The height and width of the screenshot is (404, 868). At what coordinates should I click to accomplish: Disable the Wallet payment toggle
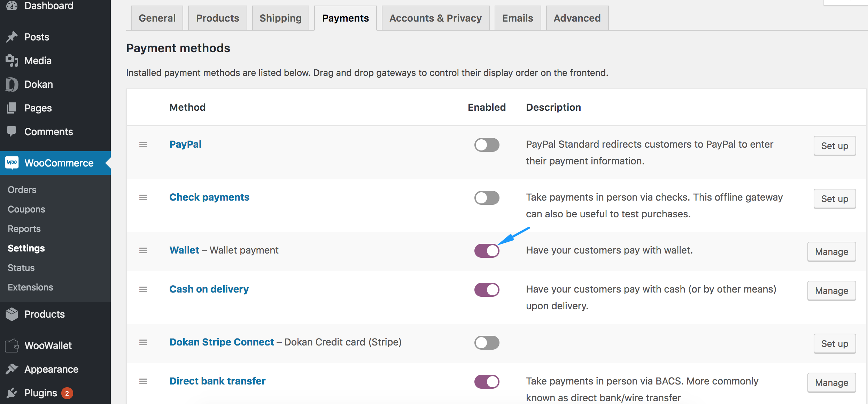tap(487, 251)
